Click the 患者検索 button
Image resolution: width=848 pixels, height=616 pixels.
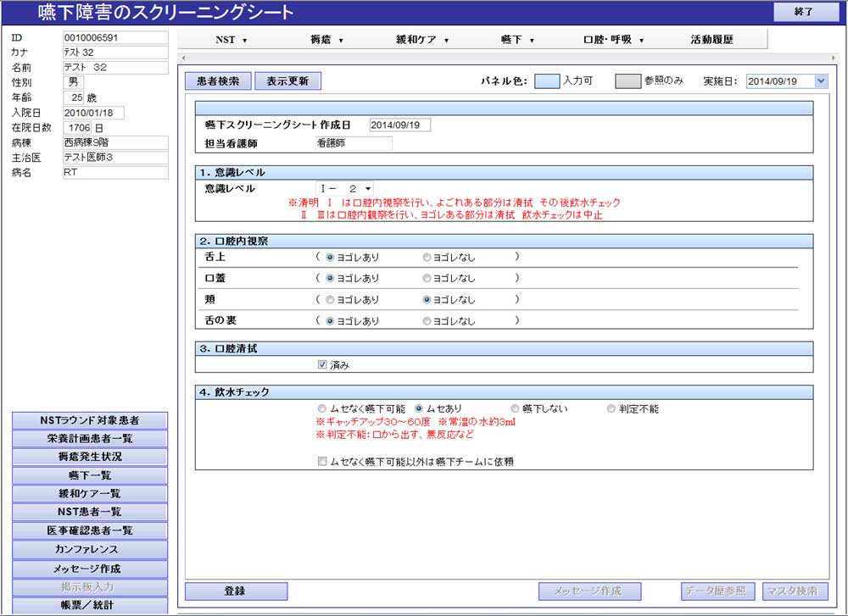tap(218, 81)
